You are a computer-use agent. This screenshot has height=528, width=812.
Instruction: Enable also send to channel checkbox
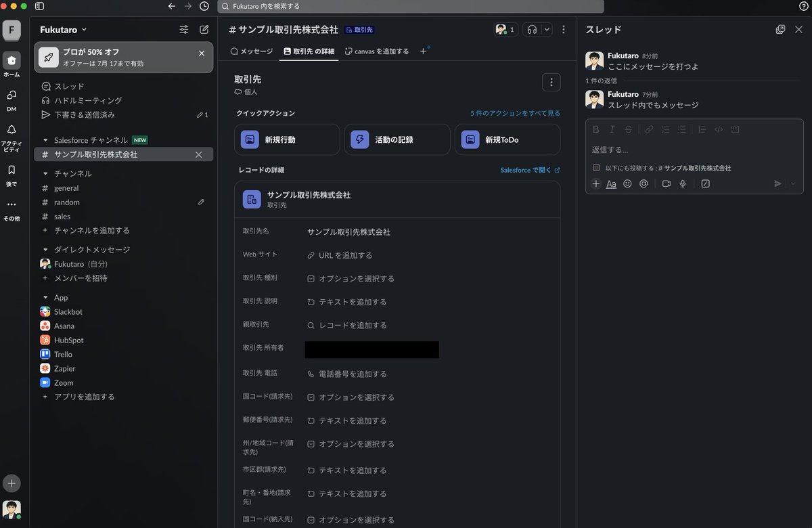point(596,168)
